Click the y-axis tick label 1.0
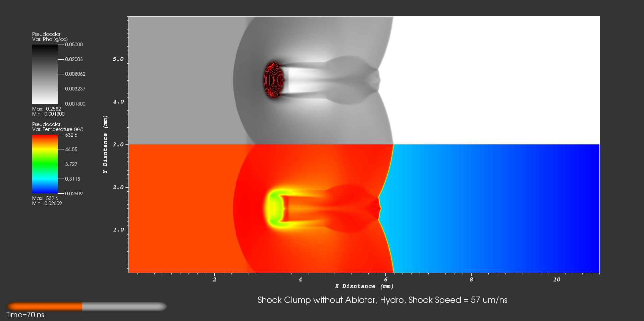The height and width of the screenshot is (321, 644). (x=118, y=230)
